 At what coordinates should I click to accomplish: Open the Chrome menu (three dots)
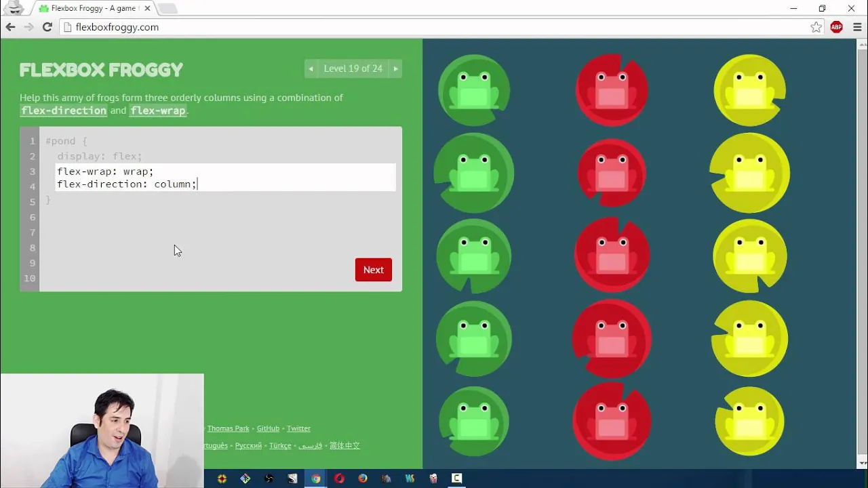[857, 27]
